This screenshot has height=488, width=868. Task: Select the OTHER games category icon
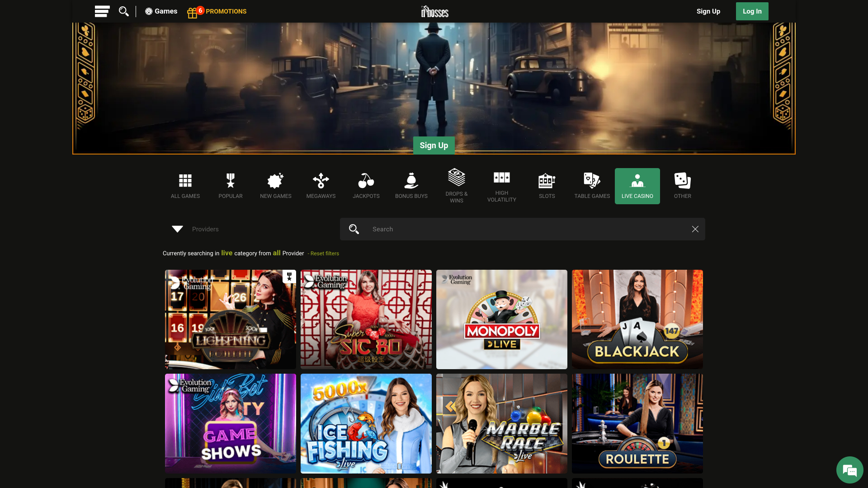(x=682, y=186)
